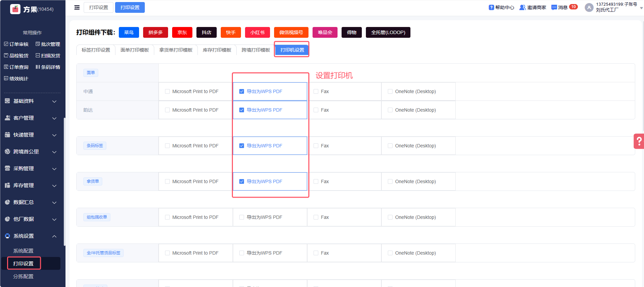The image size is (644, 287).
Task: Switch to the 面单打印模板 tab
Action: pyautogui.click(x=135, y=50)
